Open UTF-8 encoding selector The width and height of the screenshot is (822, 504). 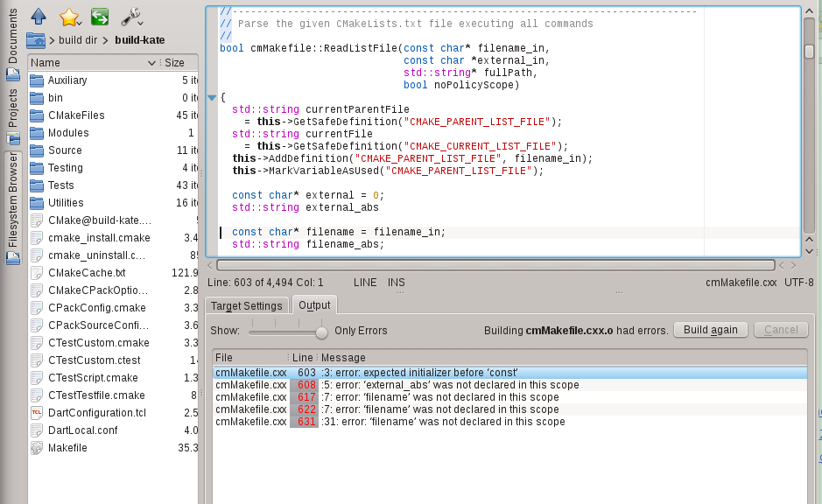tap(798, 283)
